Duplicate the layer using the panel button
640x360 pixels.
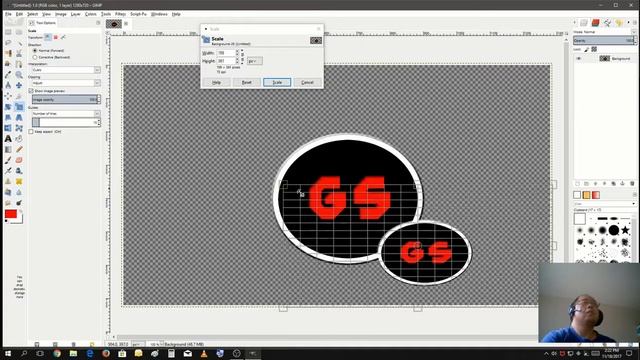coord(613,184)
